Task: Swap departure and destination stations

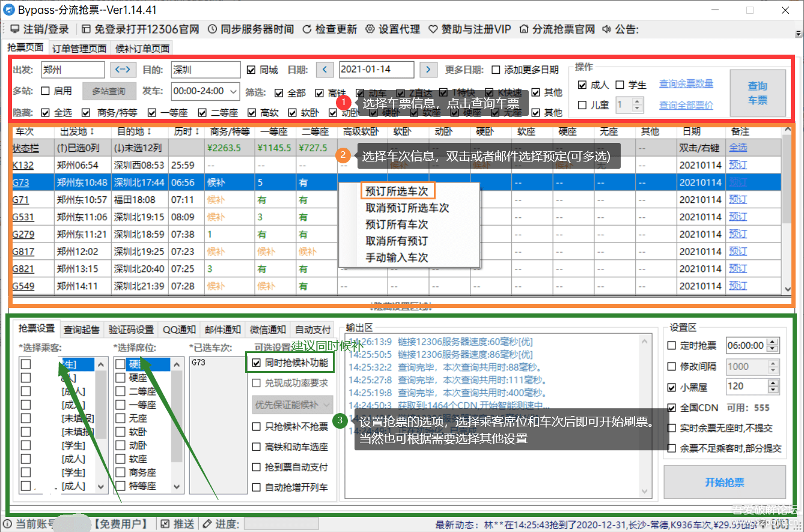Action: coord(123,70)
